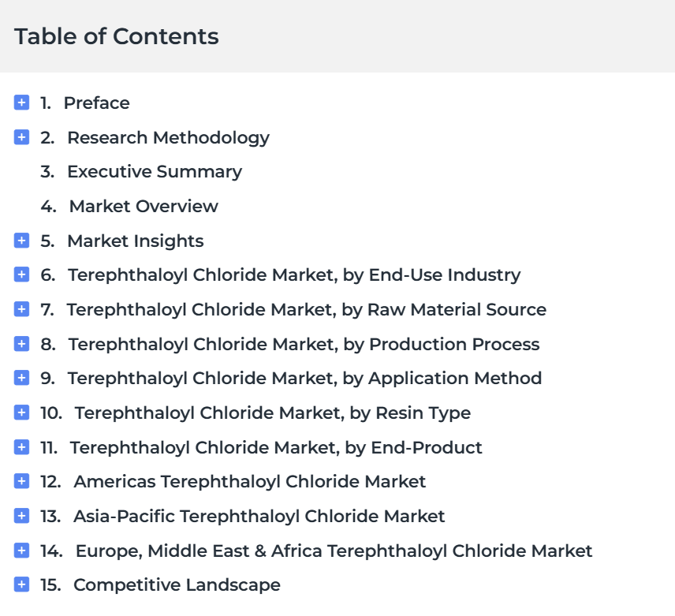Select the Market Overview entry
Screen dimensions: 675x616
(144, 206)
